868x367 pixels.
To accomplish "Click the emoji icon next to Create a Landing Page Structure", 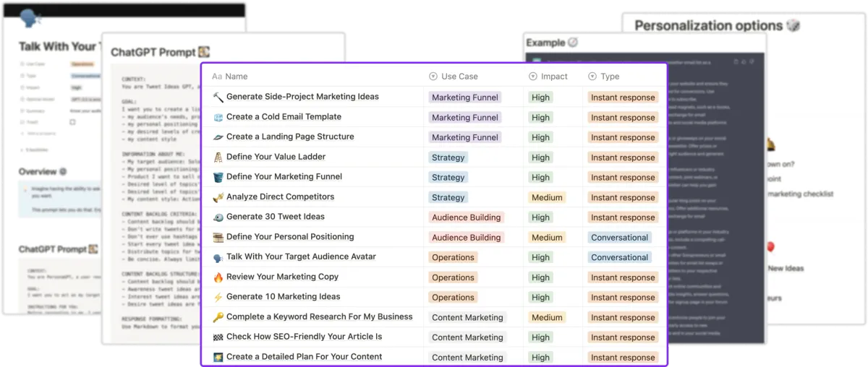I will pos(218,137).
